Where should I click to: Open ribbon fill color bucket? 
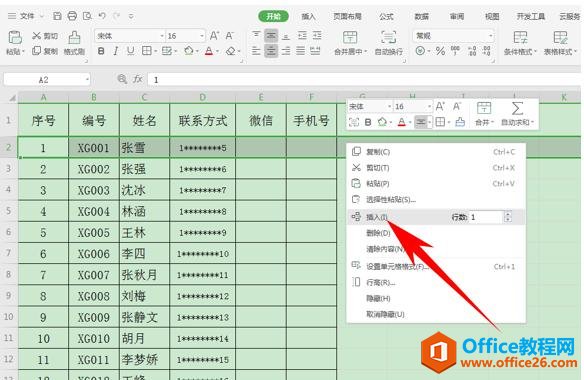click(188, 51)
